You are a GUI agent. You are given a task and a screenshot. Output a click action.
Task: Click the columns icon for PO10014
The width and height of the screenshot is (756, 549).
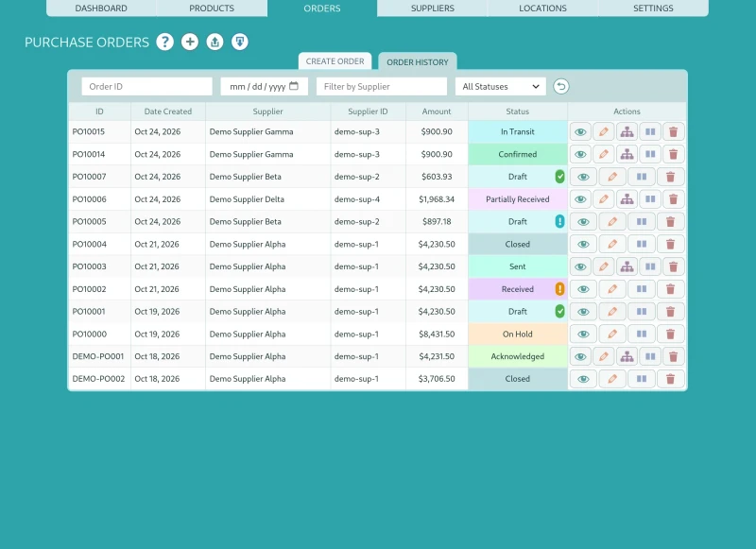pos(650,154)
